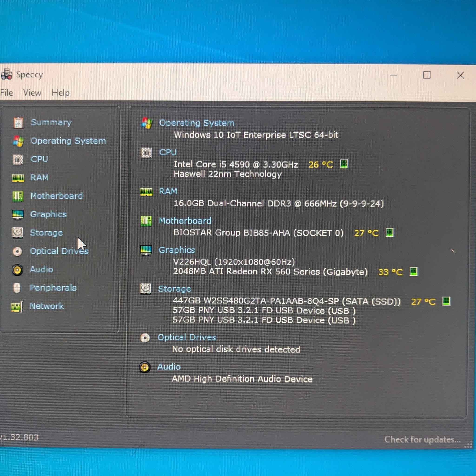Image resolution: width=476 pixels, height=476 pixels.
Task: Click the AMD High Definition Audio Device text
Action: pos(242,379)
